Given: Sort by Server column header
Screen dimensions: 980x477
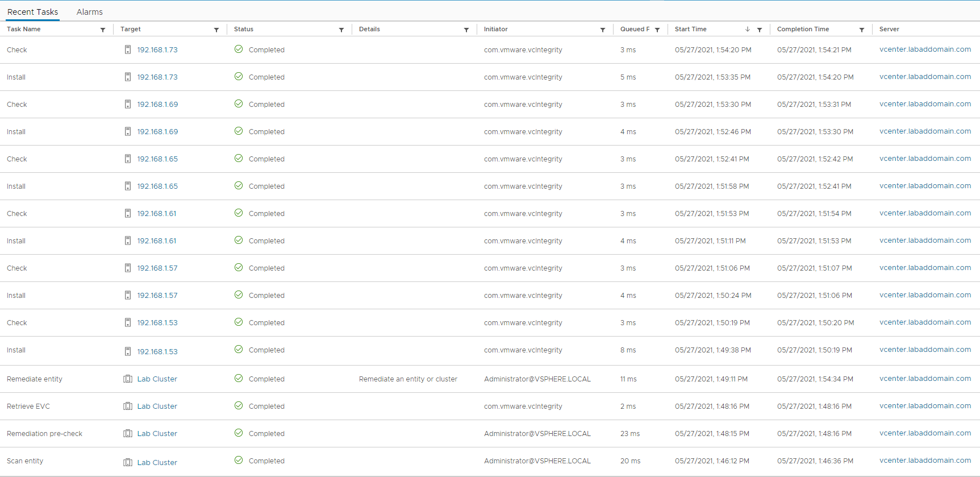Looking at the screenshot, I should [889, 29].
